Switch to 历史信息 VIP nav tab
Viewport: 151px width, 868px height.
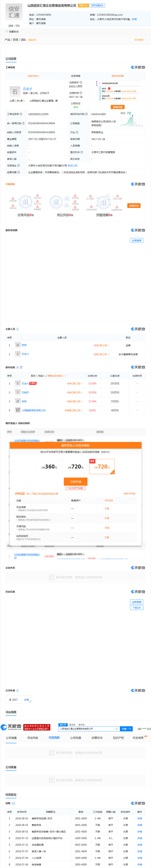pos(140,738)
